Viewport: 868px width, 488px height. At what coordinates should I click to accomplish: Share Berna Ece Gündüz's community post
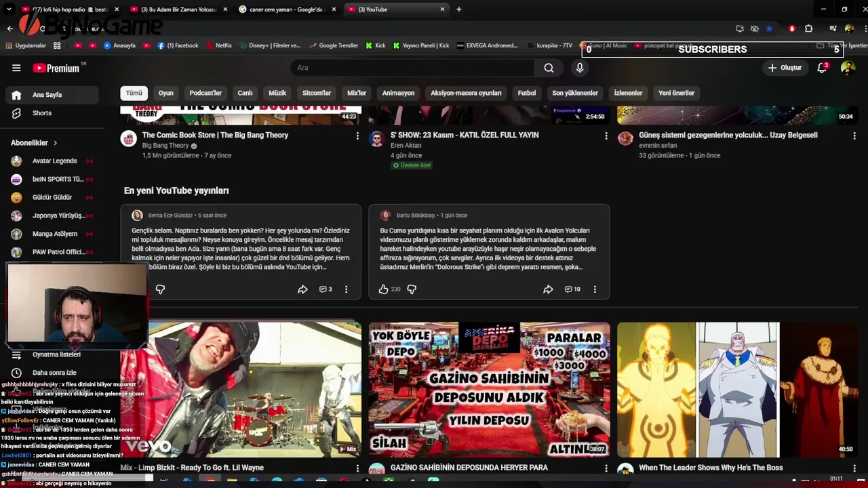[302, 289]
